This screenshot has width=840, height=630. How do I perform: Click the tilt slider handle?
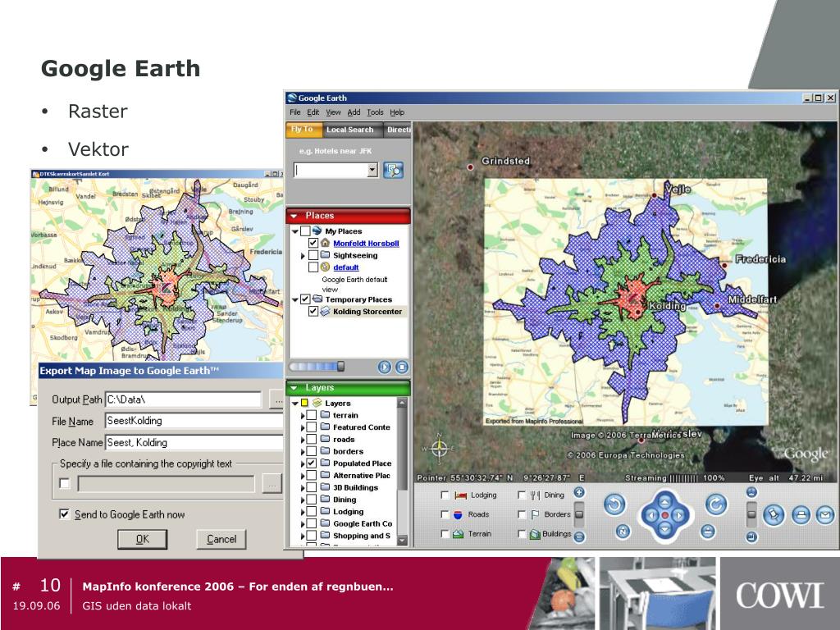[751, 514]
